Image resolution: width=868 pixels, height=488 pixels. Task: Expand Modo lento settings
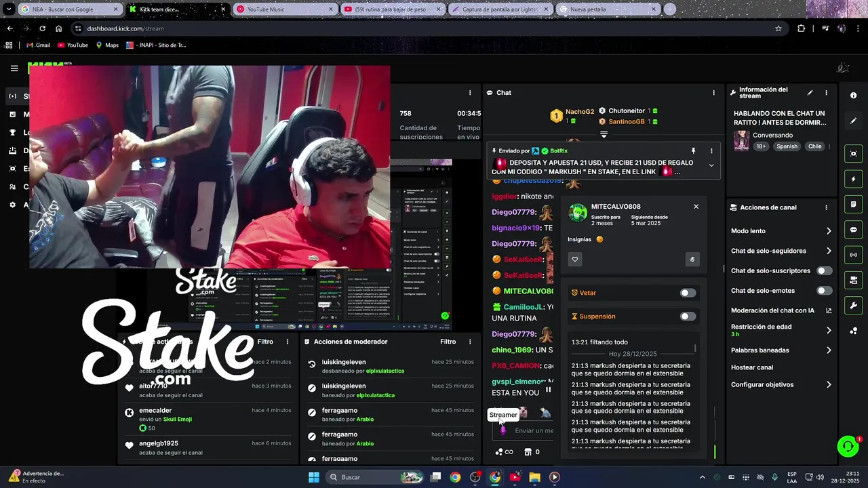pos(829,231)
